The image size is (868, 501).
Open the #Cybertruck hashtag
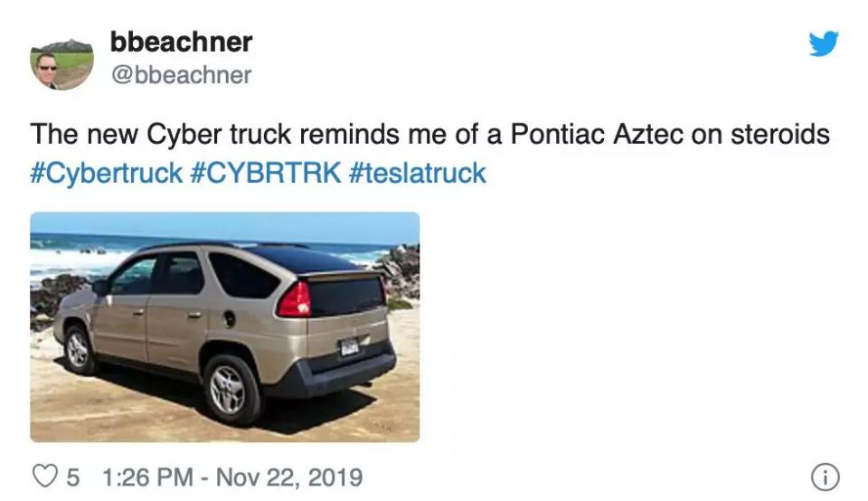[x=107, y=173]
